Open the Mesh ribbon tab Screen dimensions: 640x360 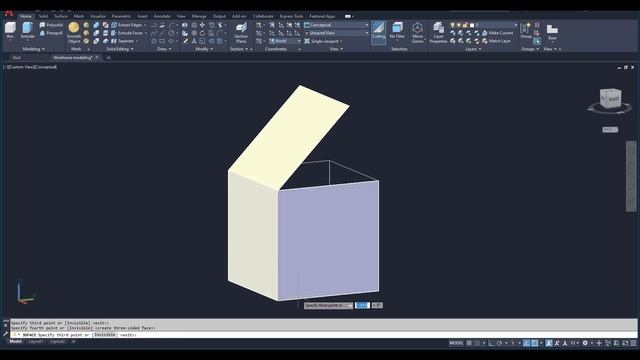click(79, 16)
